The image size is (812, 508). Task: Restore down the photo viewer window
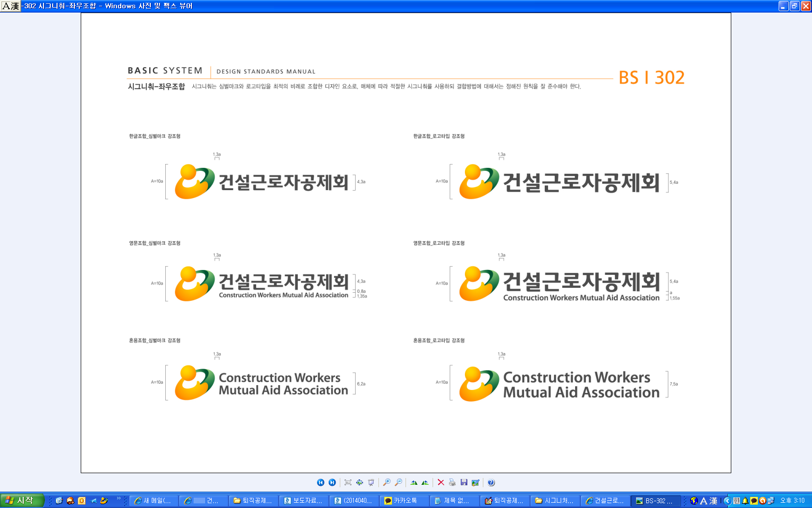pyautogui.click(x=795, y=6)
